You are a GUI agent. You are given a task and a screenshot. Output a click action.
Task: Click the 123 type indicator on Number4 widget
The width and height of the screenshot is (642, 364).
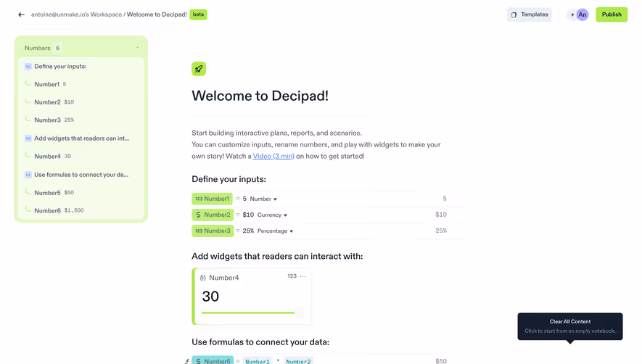tap(292, 276)
